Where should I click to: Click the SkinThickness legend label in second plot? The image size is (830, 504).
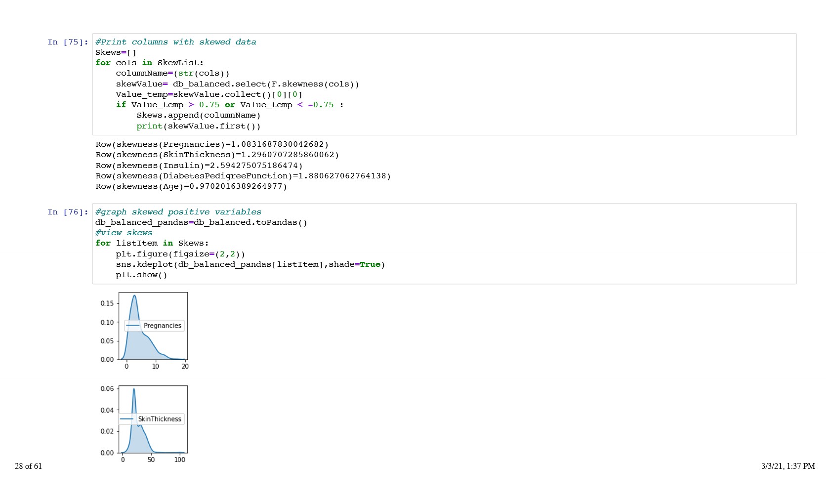click(x=160, y=419)
